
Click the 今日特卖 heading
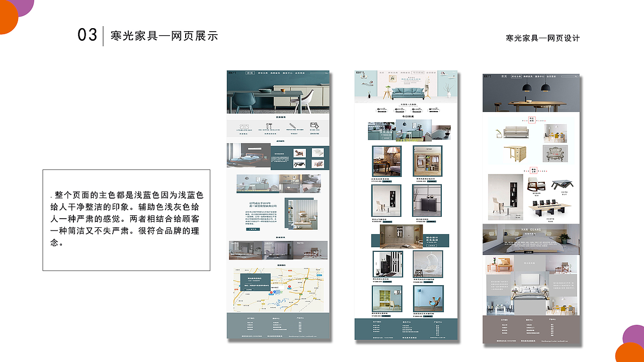click(408, 117)
